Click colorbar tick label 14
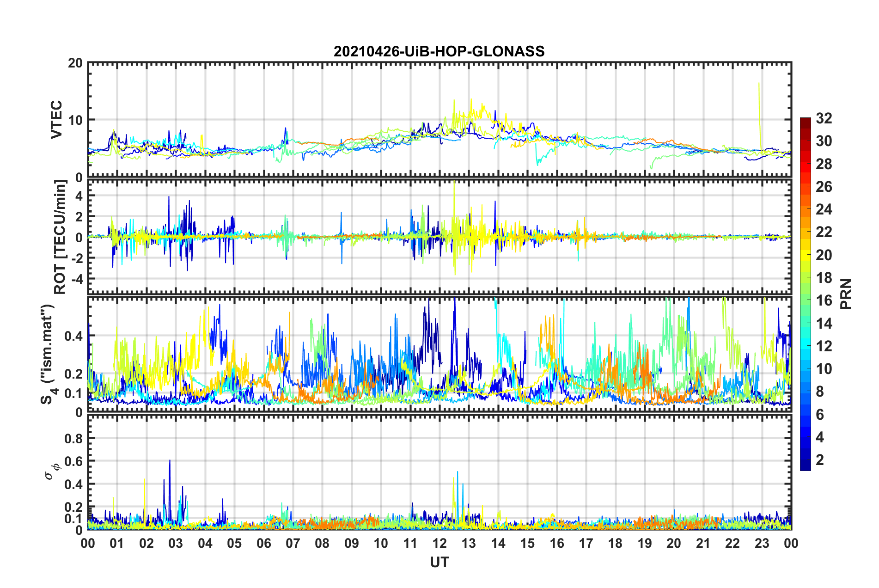 824,324
